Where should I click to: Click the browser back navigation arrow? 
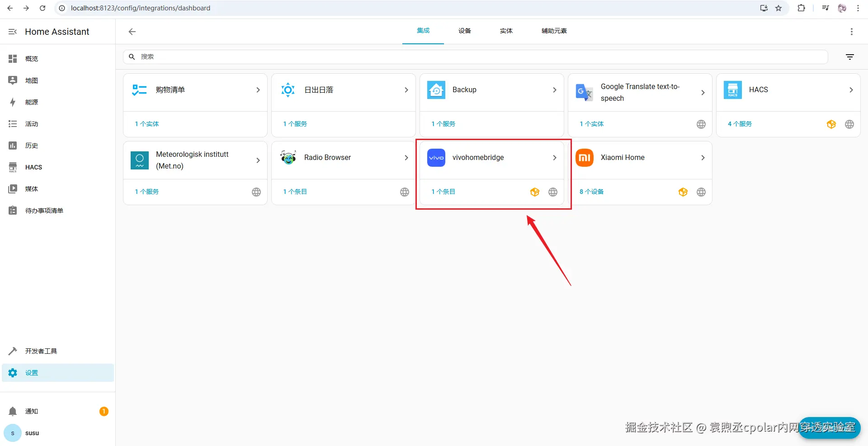(x=10, y=8)
